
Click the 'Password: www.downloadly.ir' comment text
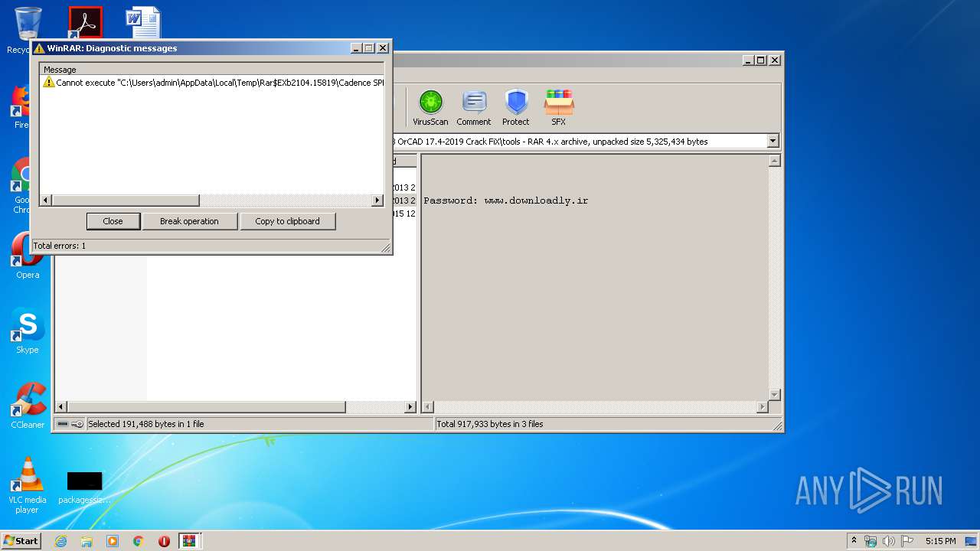[x=506, y=201]
